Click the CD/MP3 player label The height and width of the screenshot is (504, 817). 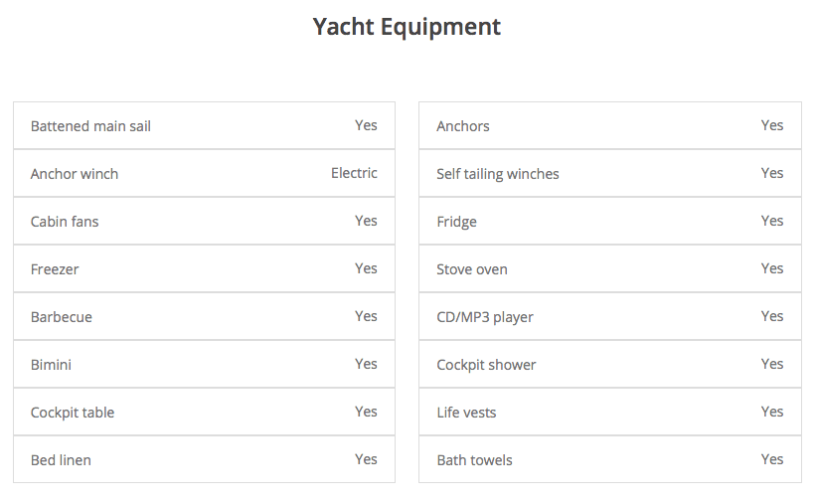485,317
